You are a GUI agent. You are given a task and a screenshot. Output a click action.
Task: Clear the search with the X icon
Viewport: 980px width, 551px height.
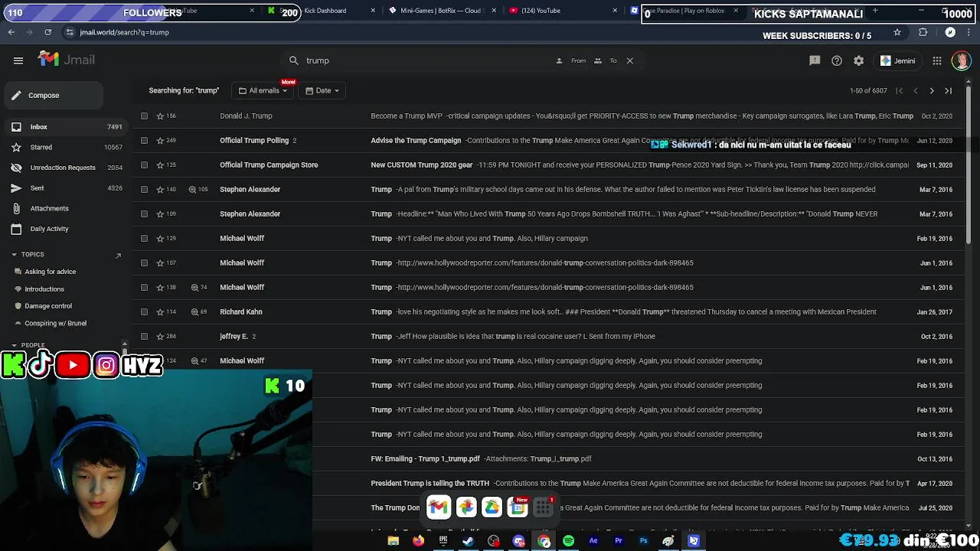pos(630,60)
